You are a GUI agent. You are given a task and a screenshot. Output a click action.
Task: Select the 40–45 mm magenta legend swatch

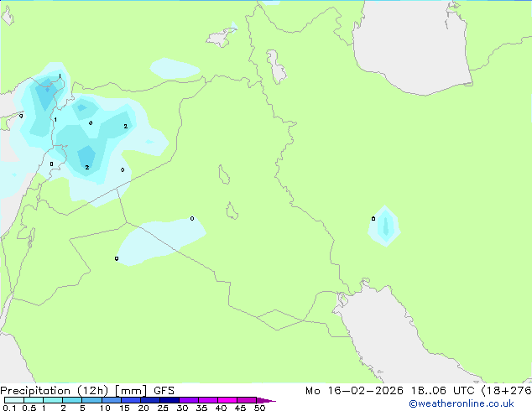point(227,400)
